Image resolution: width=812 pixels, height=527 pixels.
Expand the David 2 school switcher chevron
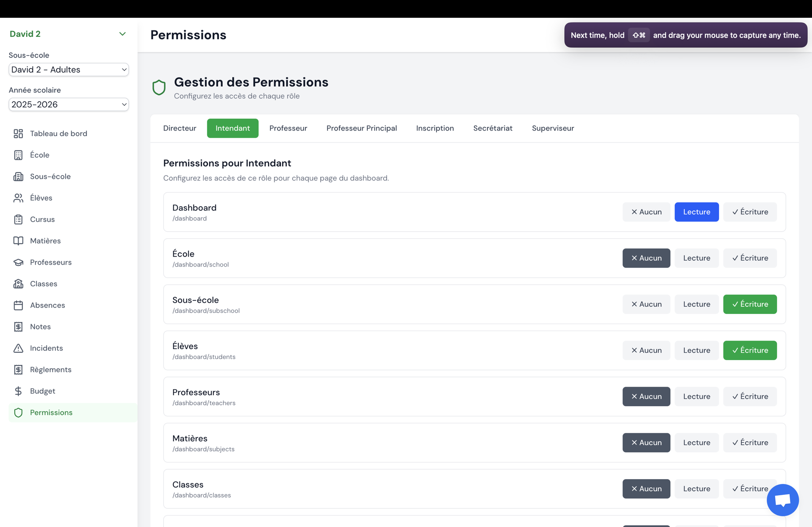[x=122, y=34]
